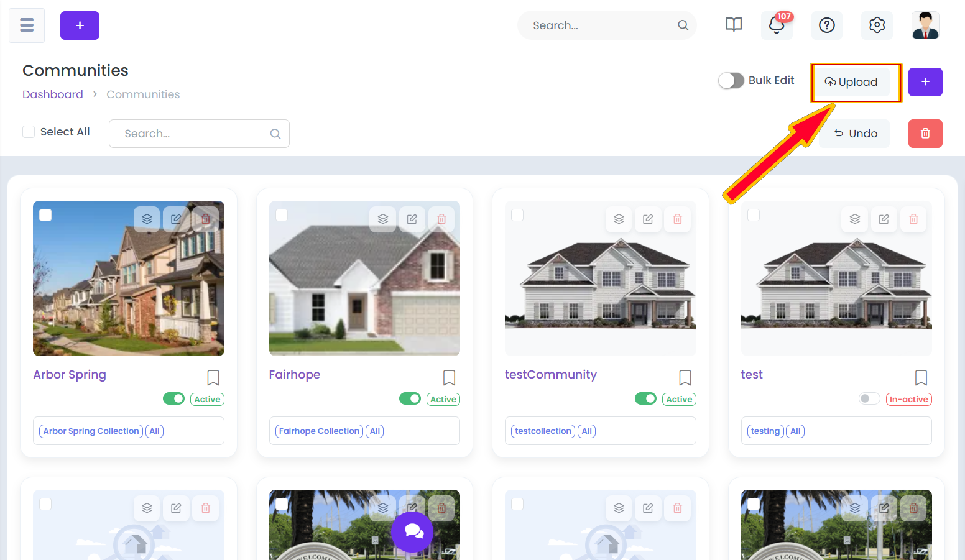This screenshot has height=560, width=965.
Task: Click the Arbor Spring Collection tag
Action: [91, 431]
